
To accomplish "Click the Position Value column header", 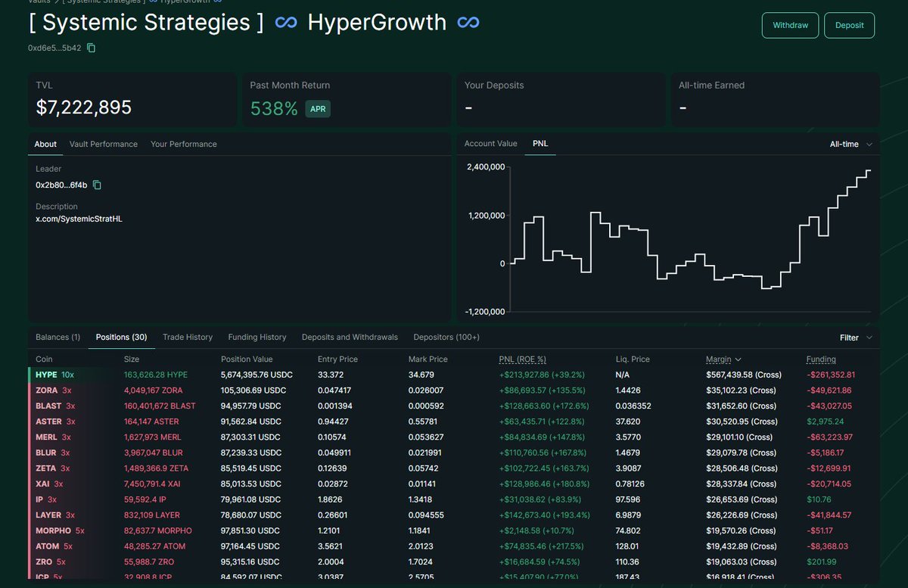I will click(x=247, y=359).
